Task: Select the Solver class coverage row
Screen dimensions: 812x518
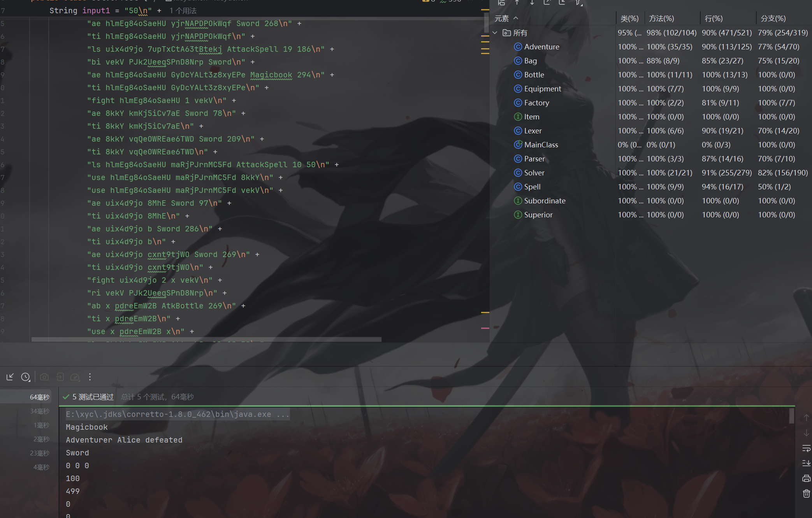Action: click(x=534, y=173)
